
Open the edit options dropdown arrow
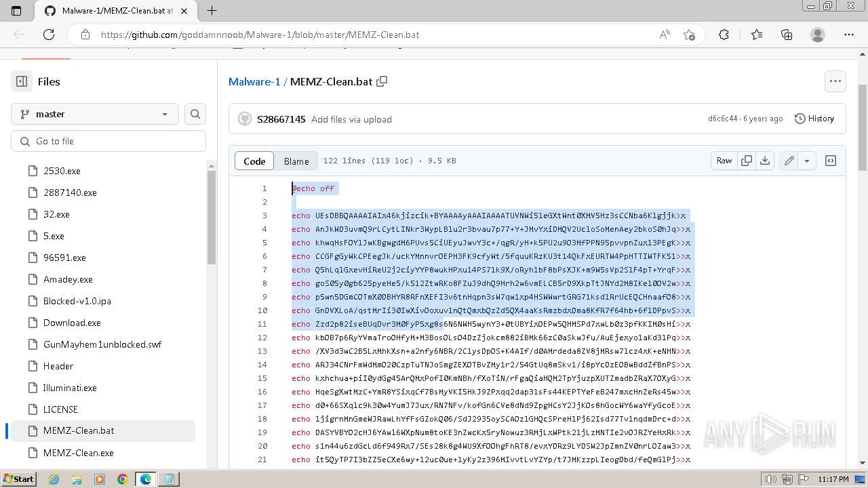tap(807, 161)
